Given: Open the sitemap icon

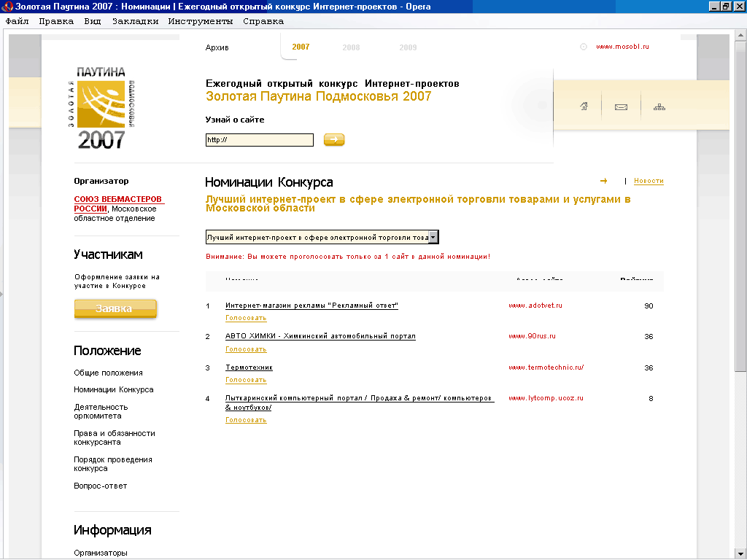Looking at the screenshot, I should (659, 107).
